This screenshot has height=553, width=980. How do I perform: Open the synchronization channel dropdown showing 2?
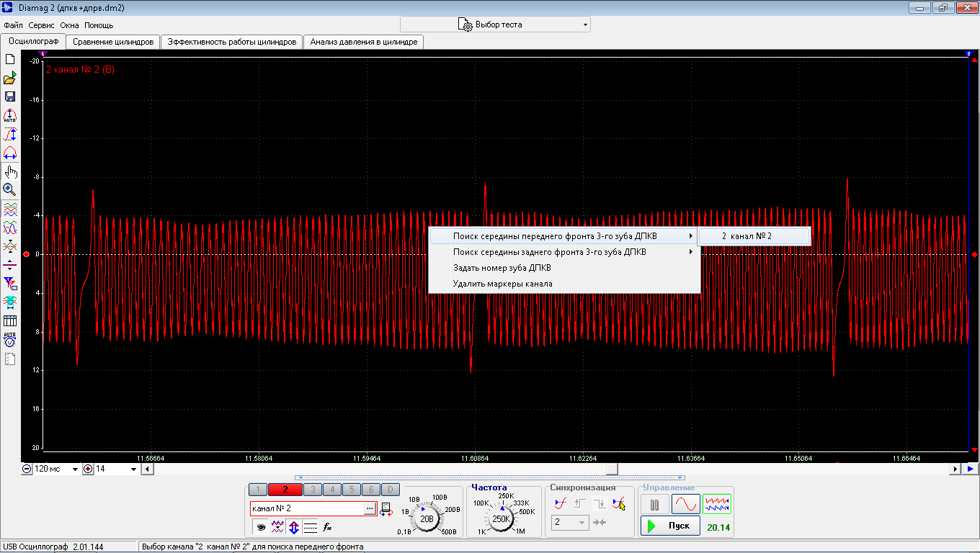click(x=571, y=522)
